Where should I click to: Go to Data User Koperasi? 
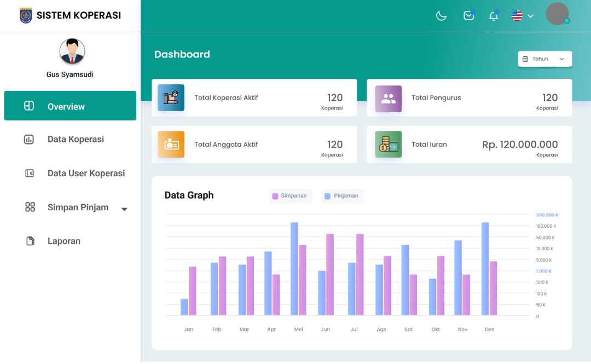point(86,173)
